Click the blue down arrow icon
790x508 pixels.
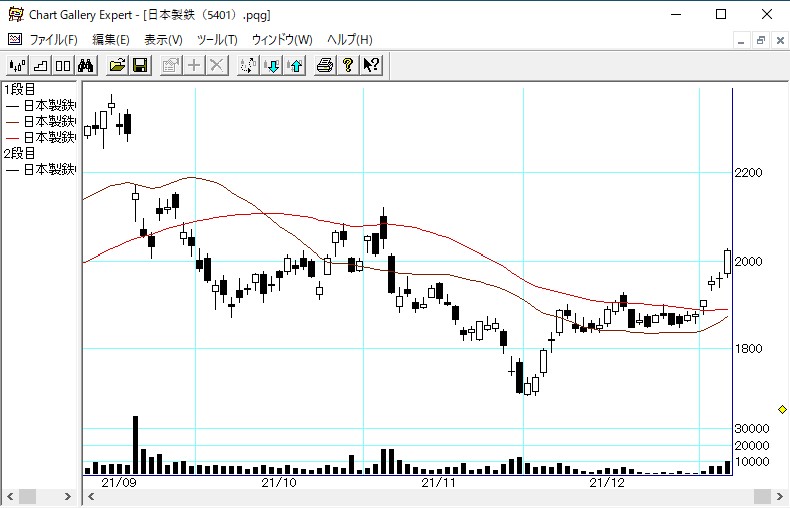[x=272, y=66]
